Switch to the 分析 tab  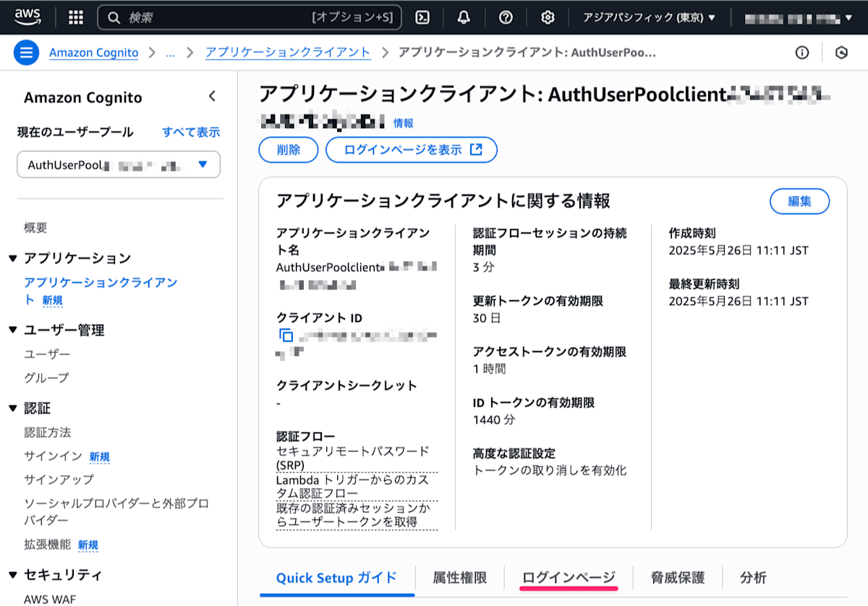pyautogui.click(x=753, y=578)
